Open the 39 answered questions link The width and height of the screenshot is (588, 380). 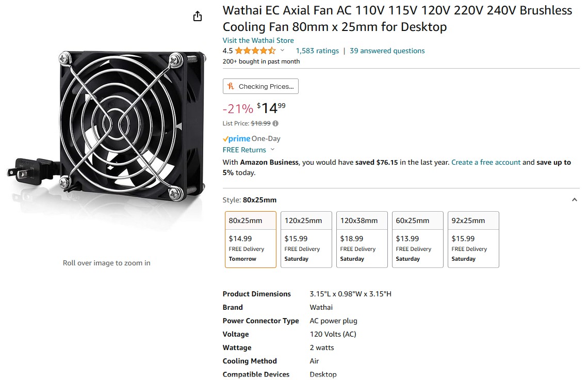click(x=387, y=51)
